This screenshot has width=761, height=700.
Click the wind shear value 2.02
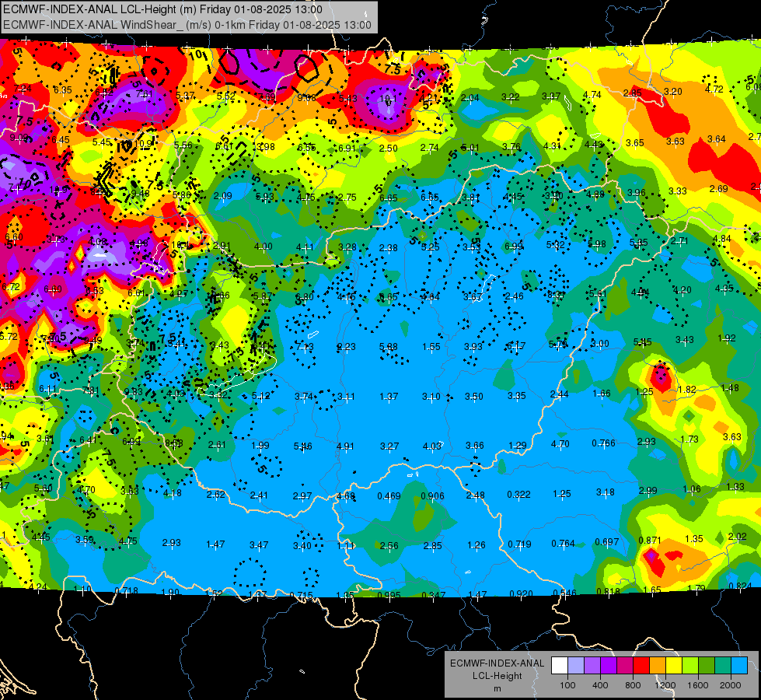[737, 537]
